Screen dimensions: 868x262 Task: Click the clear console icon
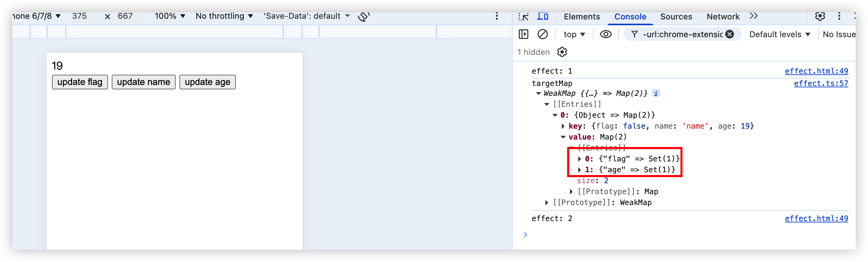tap(543, 34)
